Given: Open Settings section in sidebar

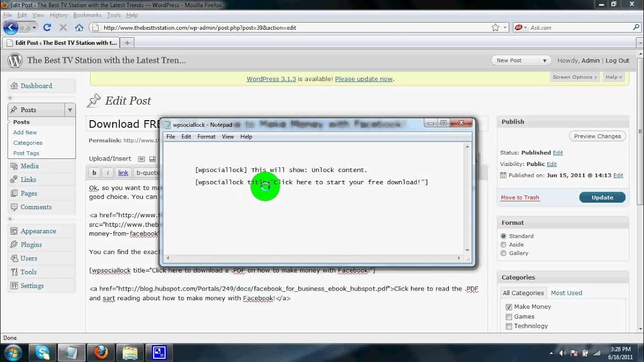Looking at the screenshot, I should click(x=32, y=286).
